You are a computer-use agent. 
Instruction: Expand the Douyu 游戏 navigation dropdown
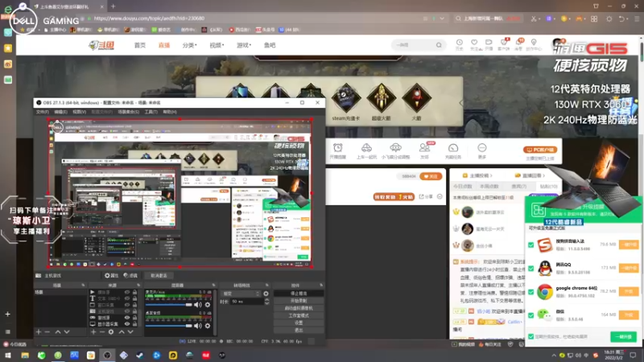pos(244,45)
